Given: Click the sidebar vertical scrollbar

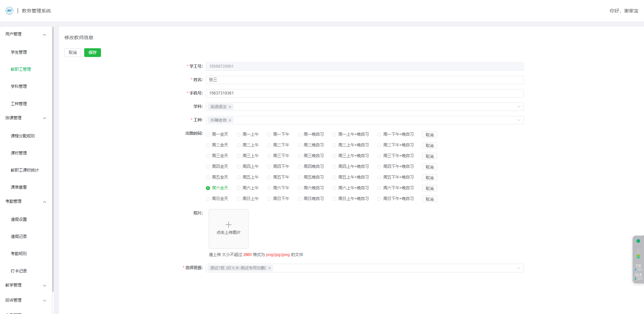Looking at the screenshot, I should (53, 159).
